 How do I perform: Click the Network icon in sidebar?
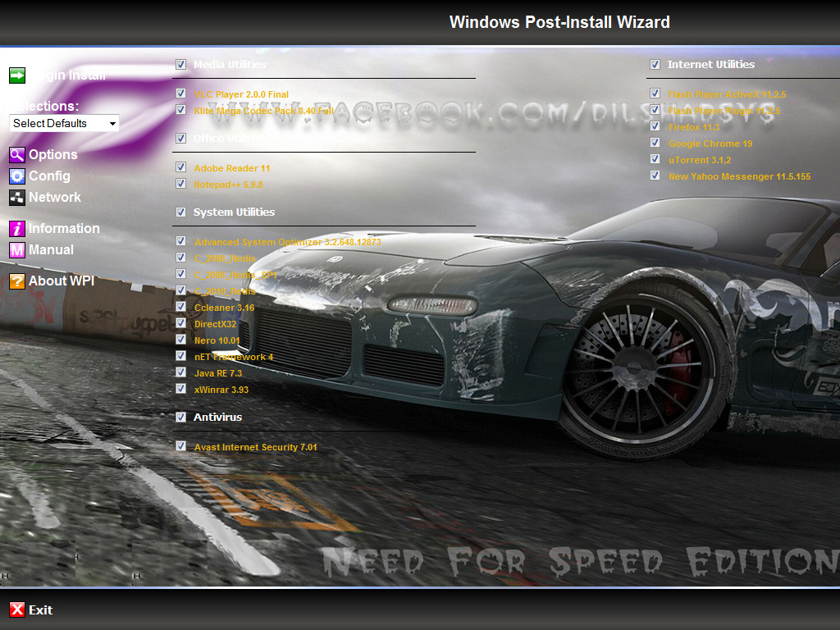17,197
